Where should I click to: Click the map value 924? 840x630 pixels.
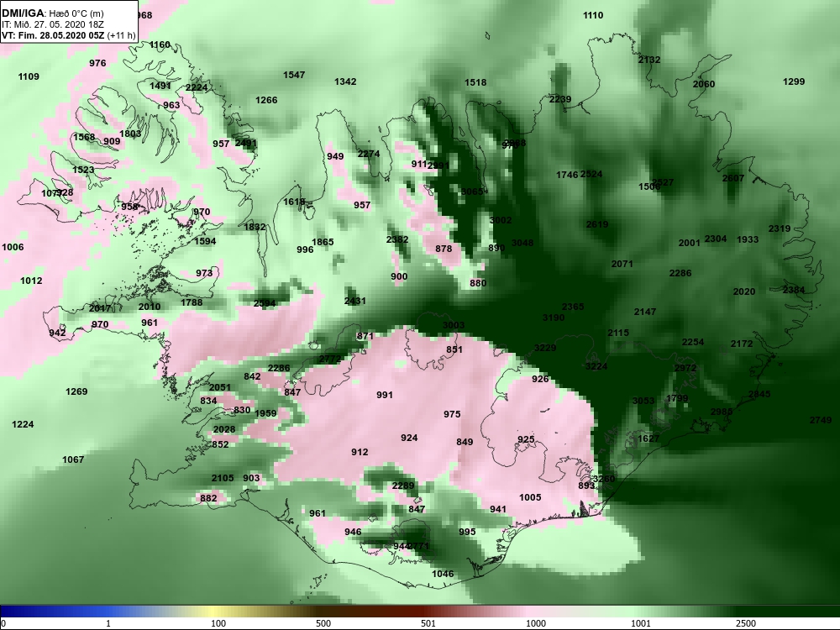(x=409, y=438)
